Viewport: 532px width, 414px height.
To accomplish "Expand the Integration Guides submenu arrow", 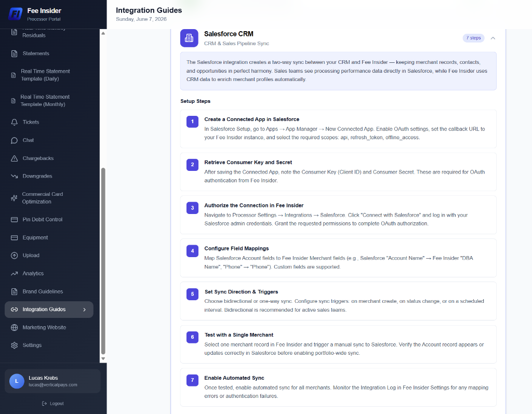I will tap(85, 310).
